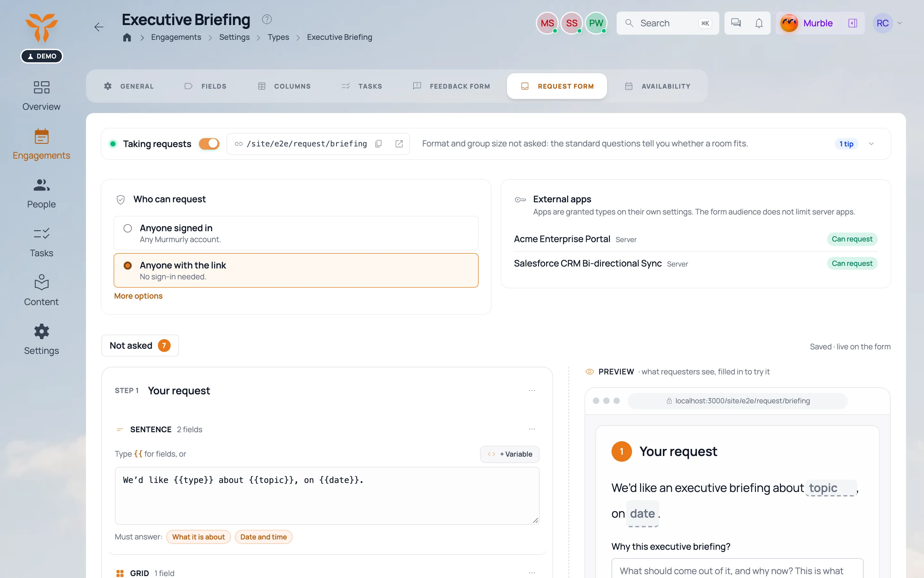The width and height of the screenshot is (924, 578).
Task: Open the Engagements breadcrumb link
Action: pyautogui.click(x=176, y=37)
